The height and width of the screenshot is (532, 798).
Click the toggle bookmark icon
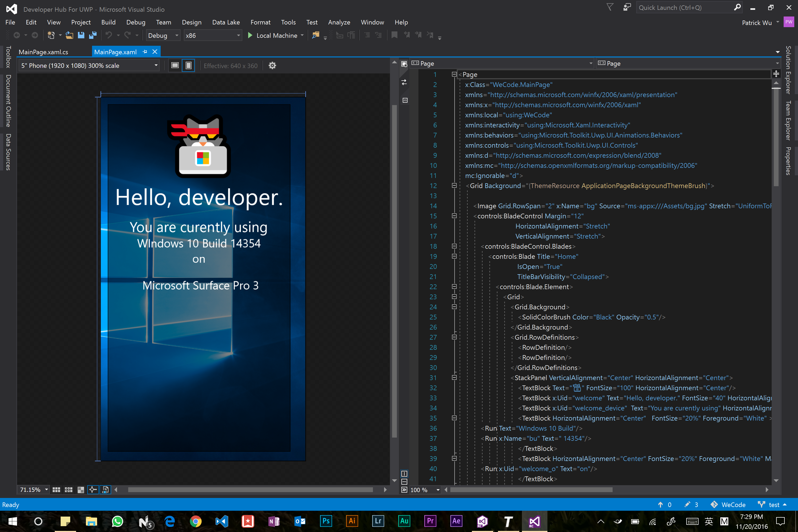point(394,35)
